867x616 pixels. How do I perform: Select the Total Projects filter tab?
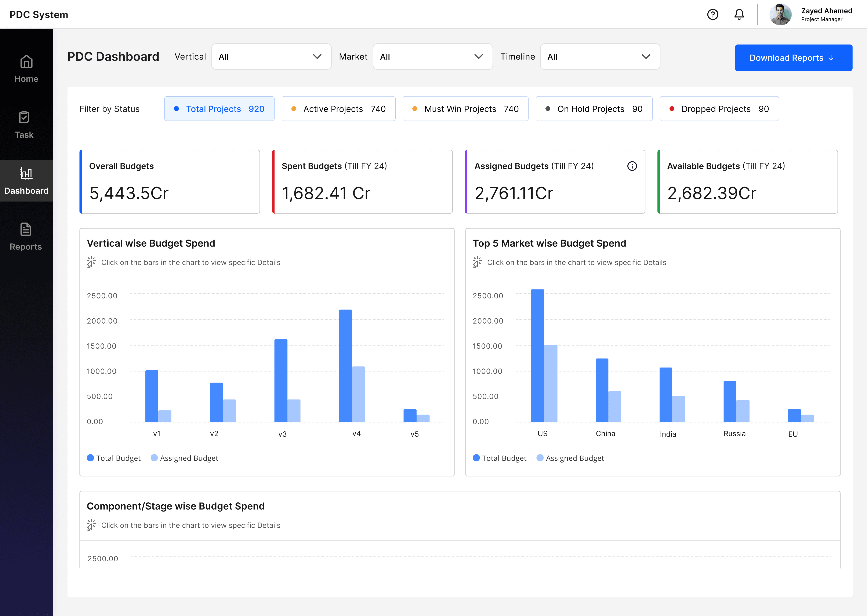[x=219, y=109]
